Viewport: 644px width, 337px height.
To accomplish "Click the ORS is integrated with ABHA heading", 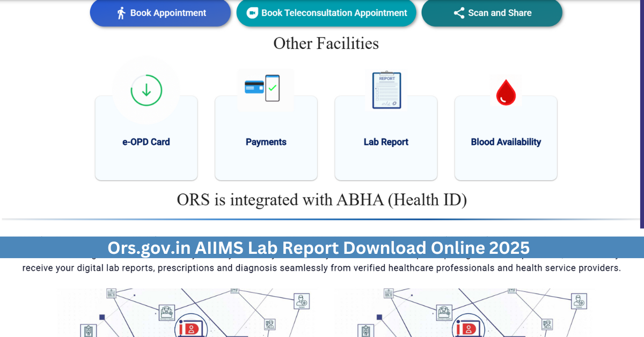I will coord(322,200).
